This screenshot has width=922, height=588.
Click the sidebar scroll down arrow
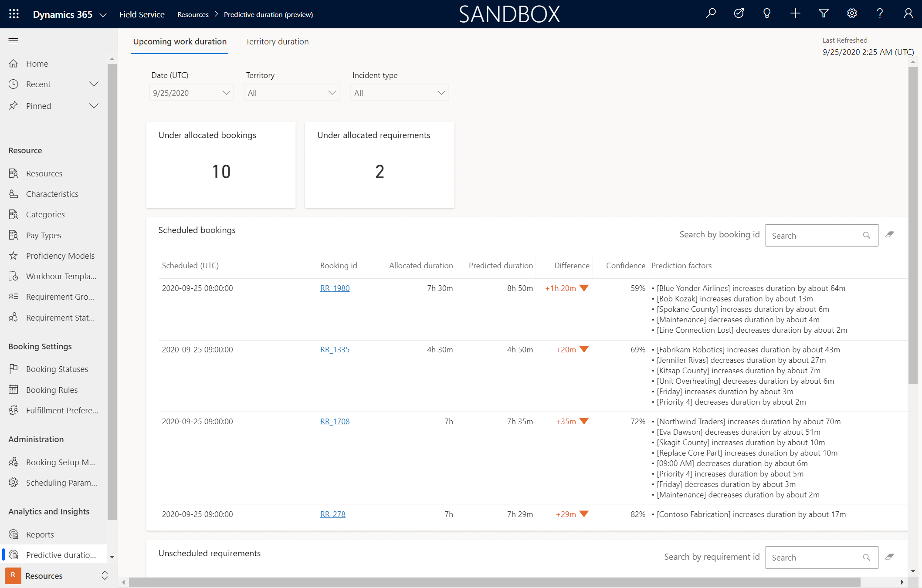112,557
